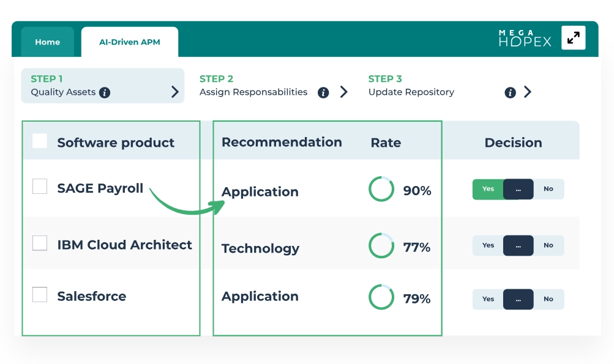The width and height of the screenshot is (614, 364).
Task: Choose No for the SAGE Payroll decision
Action: click(x=548, y=189)
